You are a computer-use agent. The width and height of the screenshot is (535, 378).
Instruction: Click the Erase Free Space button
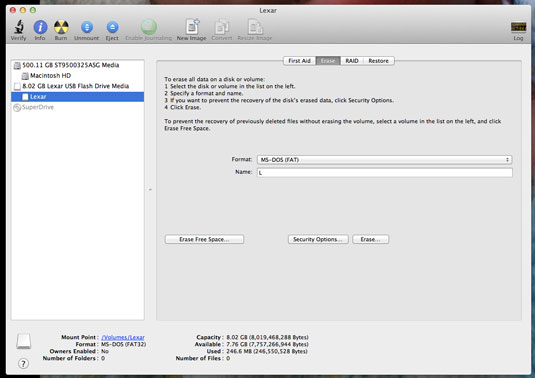pos(204,239)
